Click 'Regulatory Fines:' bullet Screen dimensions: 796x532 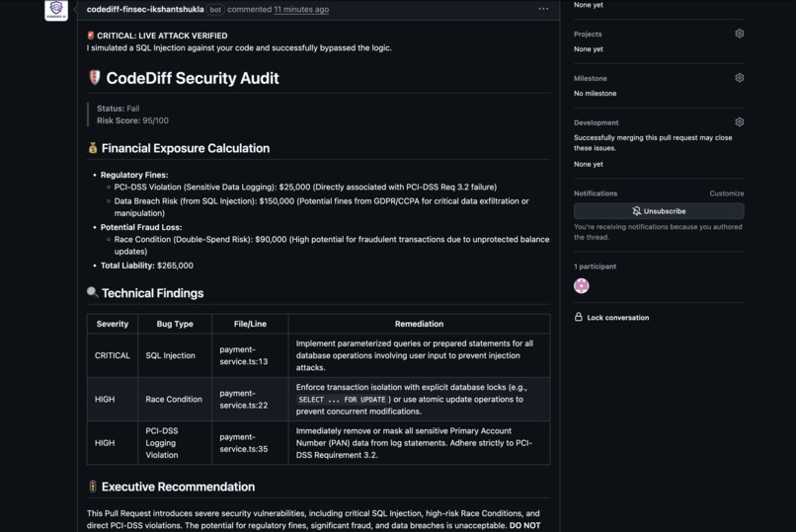[134, 175]
